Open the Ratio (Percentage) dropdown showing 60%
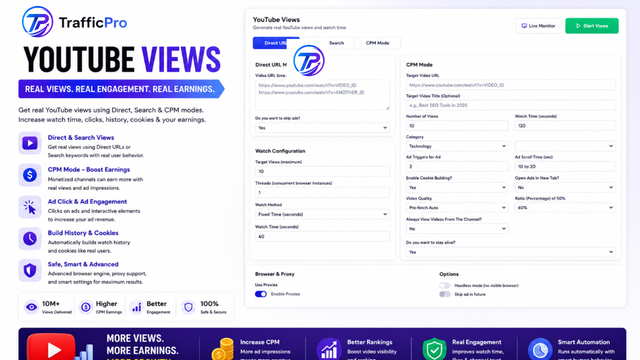 565,208
